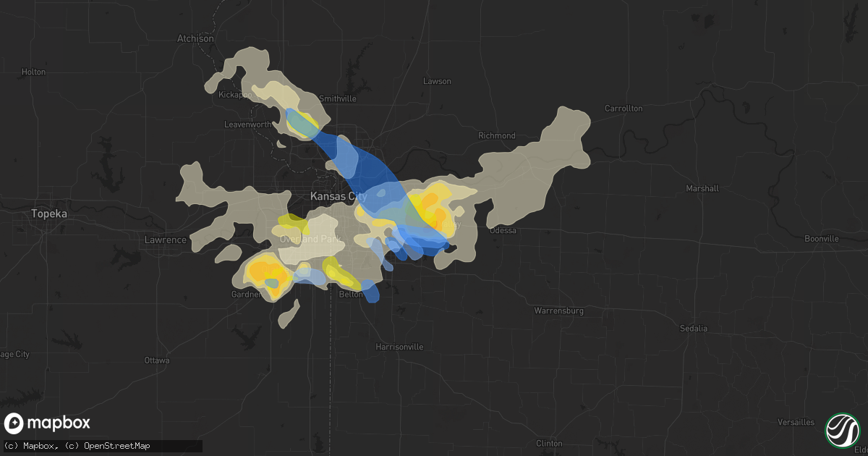
Task: Click the Lawson town label
Action: pyautogui.click(x=437, y=81)
